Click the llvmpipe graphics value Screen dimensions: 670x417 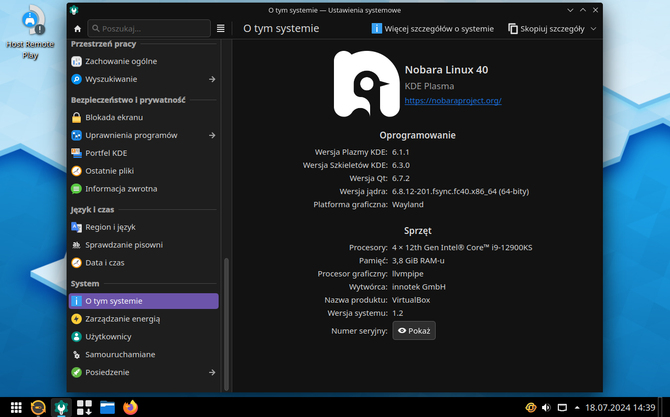(408, 274)
